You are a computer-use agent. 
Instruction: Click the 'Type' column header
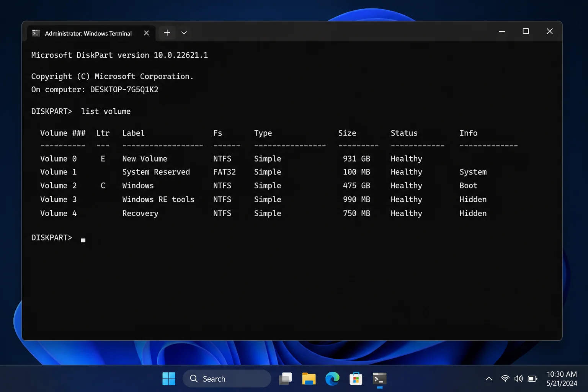point(263,133)
